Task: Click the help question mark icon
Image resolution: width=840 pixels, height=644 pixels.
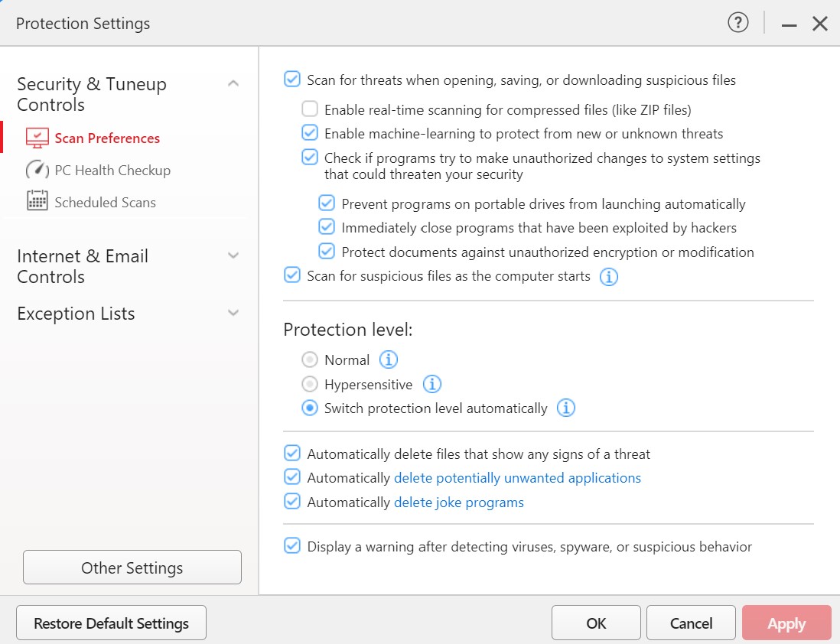Action: click(x=737, y=24)
